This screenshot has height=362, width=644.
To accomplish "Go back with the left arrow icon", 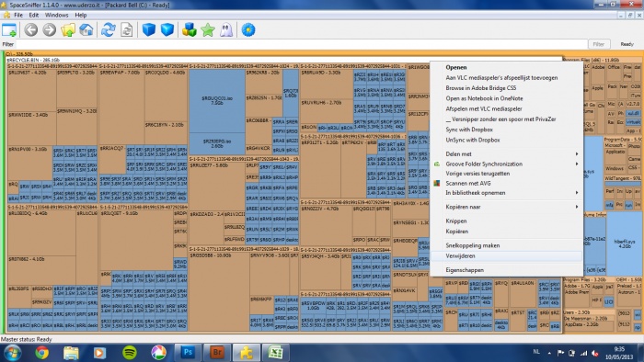I will [x=30, y=30].
